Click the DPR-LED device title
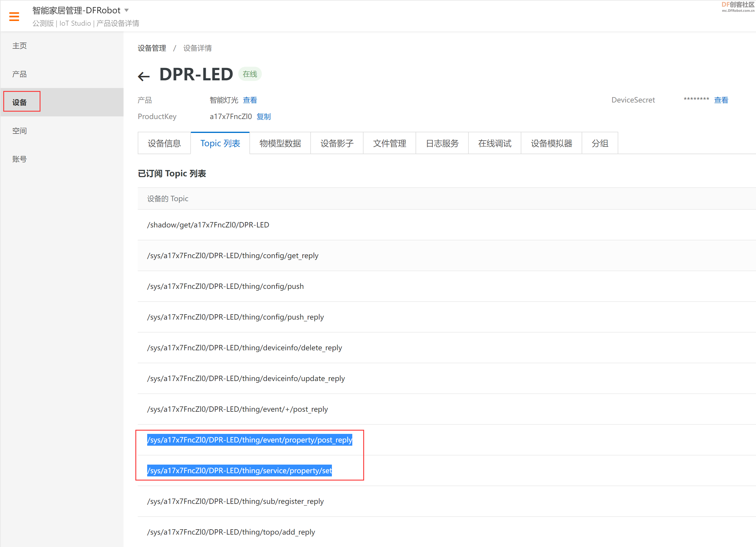Screen dimensions: 756x547 196,74
